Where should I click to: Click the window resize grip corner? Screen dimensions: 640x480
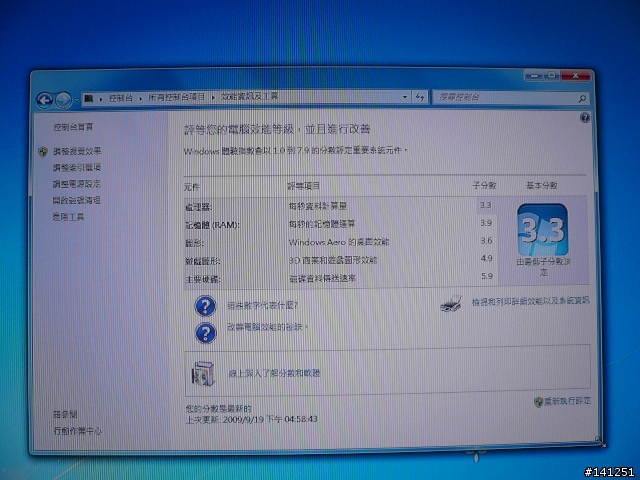pos(598,440)
